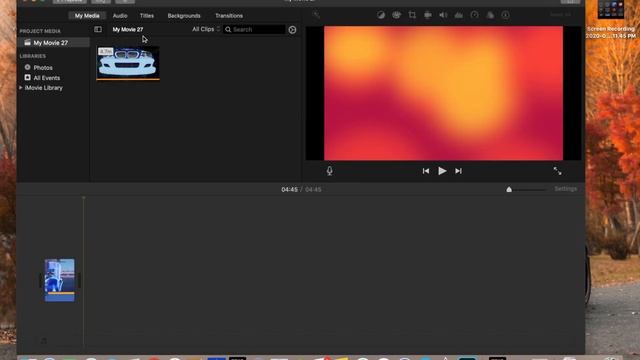Enter fullscreen playback mode
Image resolution: width=640 pixels, height=360 pixels.
pos(557,171)
